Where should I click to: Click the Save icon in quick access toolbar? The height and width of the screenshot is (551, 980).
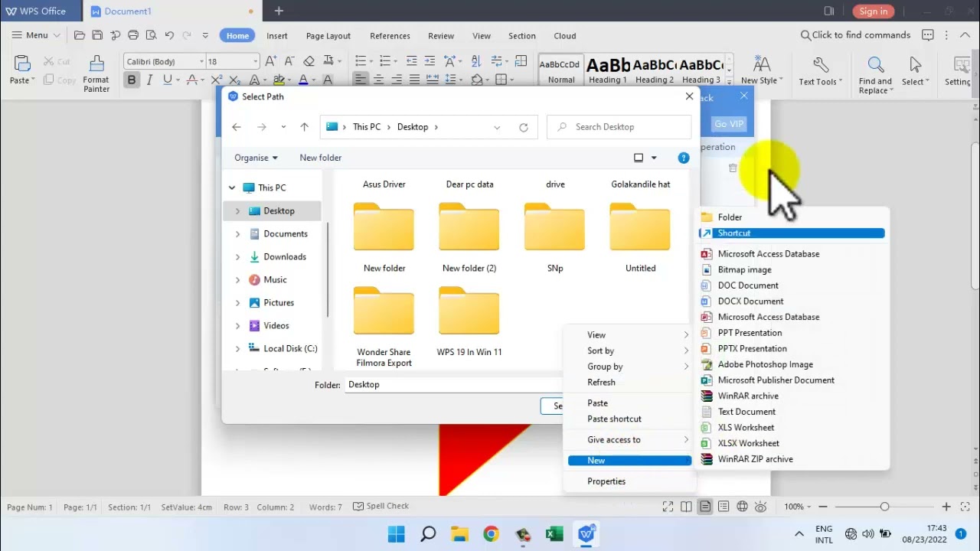click(x=97, y=35)
